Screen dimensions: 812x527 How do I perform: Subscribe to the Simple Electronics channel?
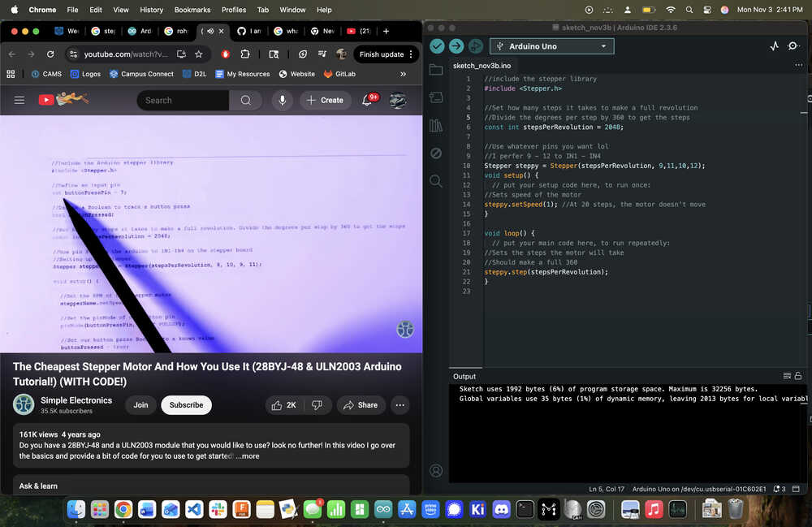tap(186, 405)
